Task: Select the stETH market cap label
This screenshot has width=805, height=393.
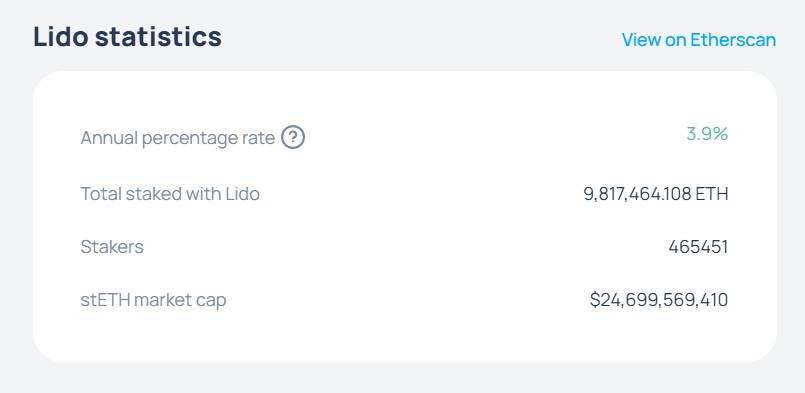Action: (x=153, y=300)
